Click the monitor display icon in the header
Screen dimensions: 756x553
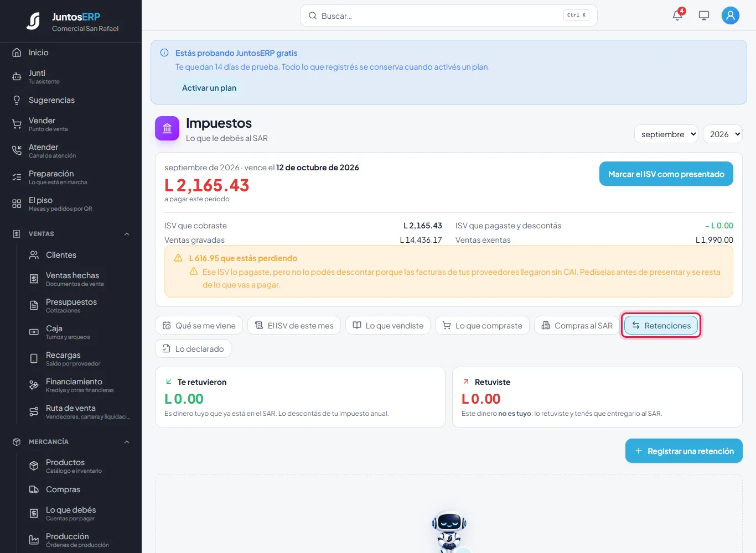click(x=704, y=15)
